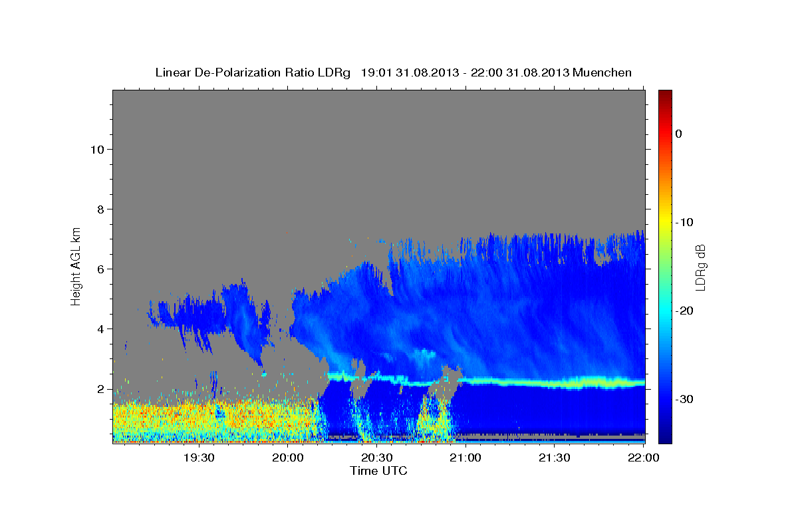Click the colorbar value label 0
Viewport: 798px width, 532px height.
pyautogui.click(x=679, y=134)
